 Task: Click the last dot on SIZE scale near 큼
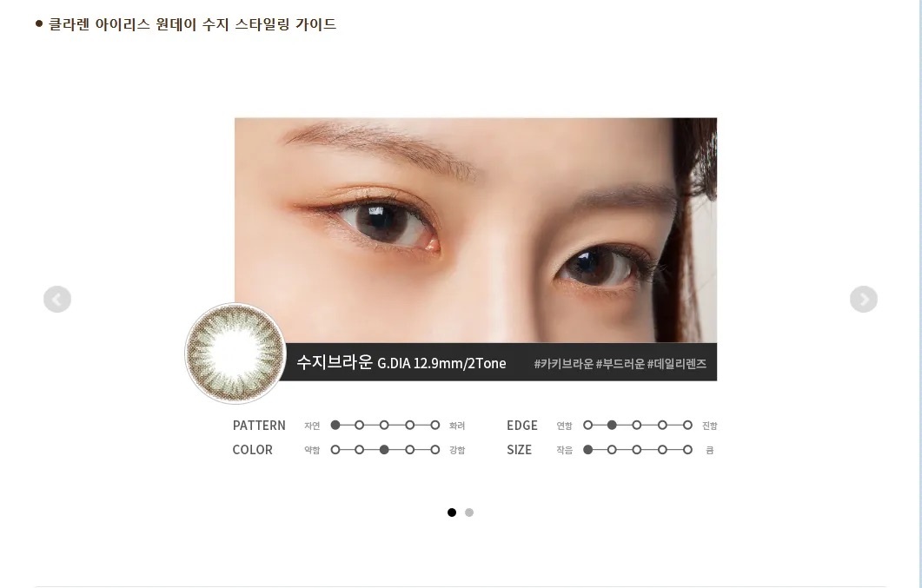[x=687, y=450]
